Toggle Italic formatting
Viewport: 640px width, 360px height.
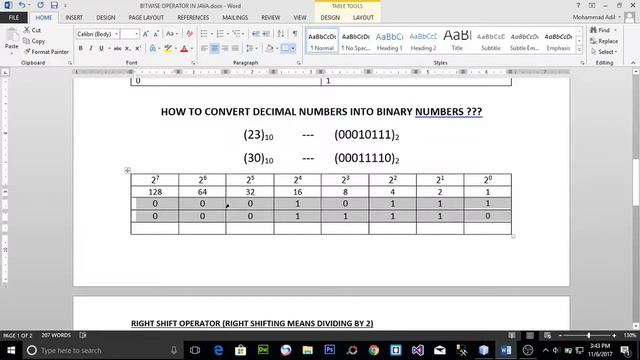91,49
